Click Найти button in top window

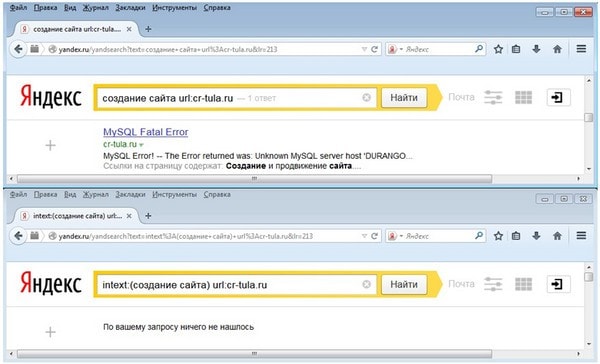(404, 98)
